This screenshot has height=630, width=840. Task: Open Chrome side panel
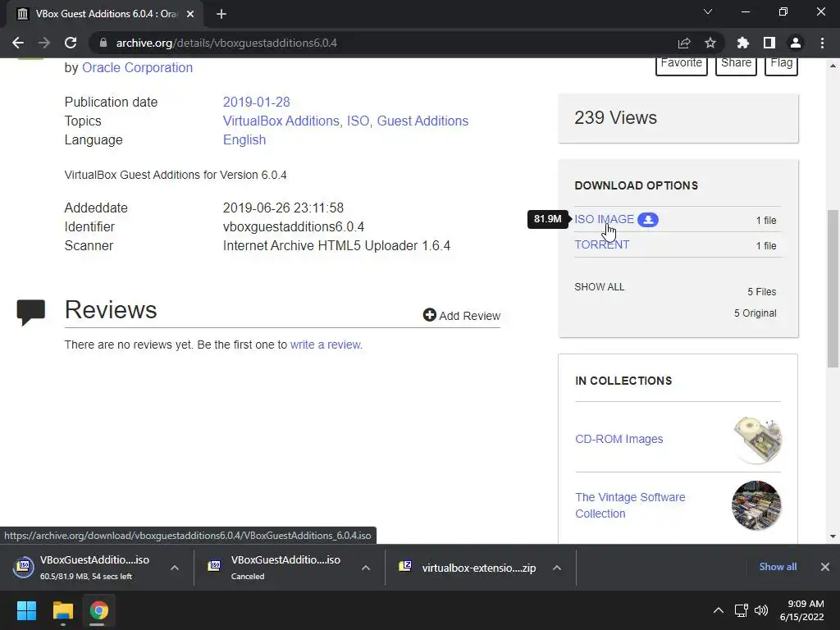tap(769, 43)
